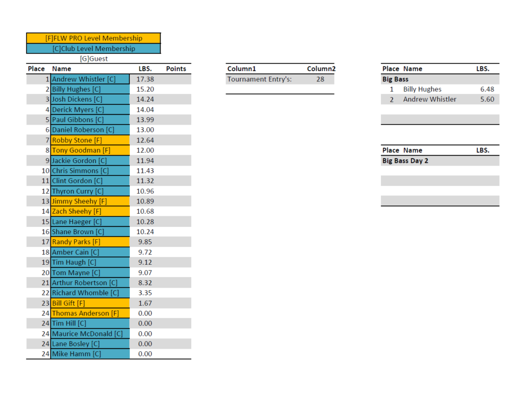532x410 pixels.
Task: Select Andrew Whistler [C] in results table
Action: (x=90, y=79)
